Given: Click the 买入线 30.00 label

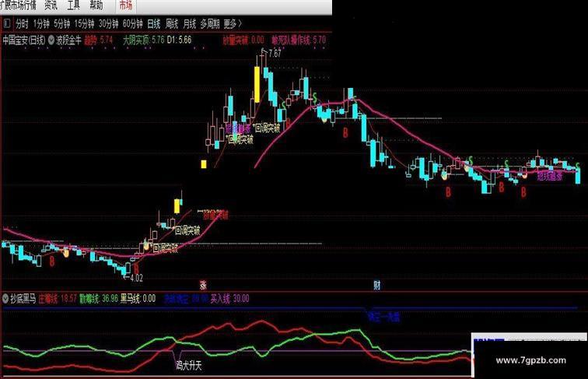Looking at the screenshot, I should pyautogui.click(x=229, y=299).
